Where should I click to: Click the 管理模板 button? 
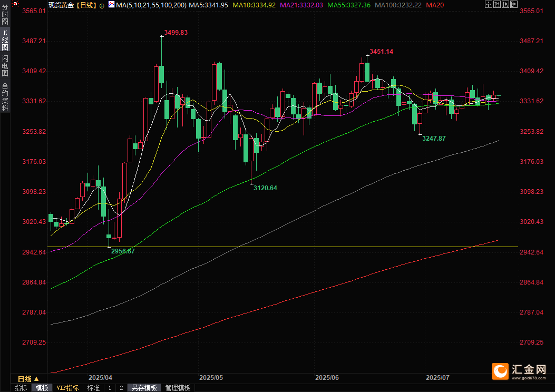pos(178,388)
